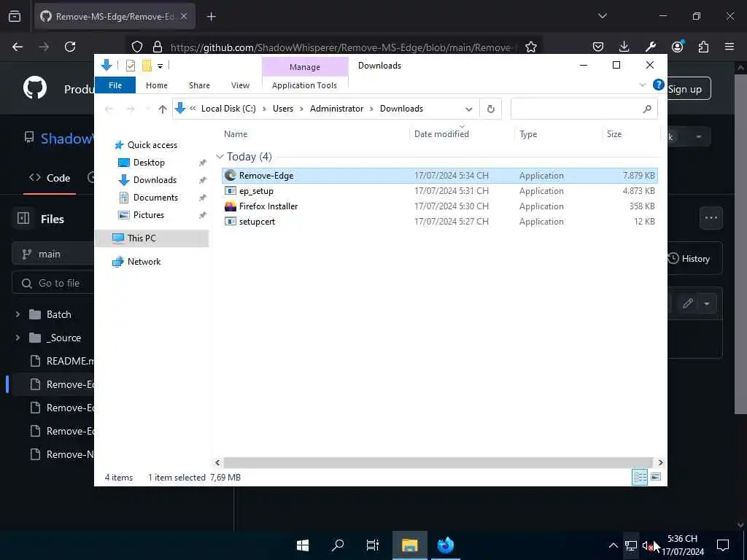747x560 pixels.
Task: Open the Firefox application hamburger menu
Action: coord(729,47)
